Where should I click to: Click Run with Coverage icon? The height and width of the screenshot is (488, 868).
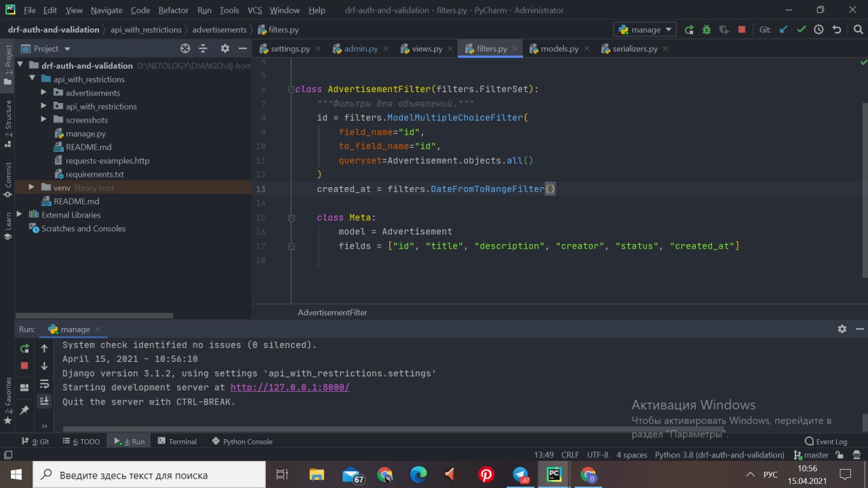(724, 30)
